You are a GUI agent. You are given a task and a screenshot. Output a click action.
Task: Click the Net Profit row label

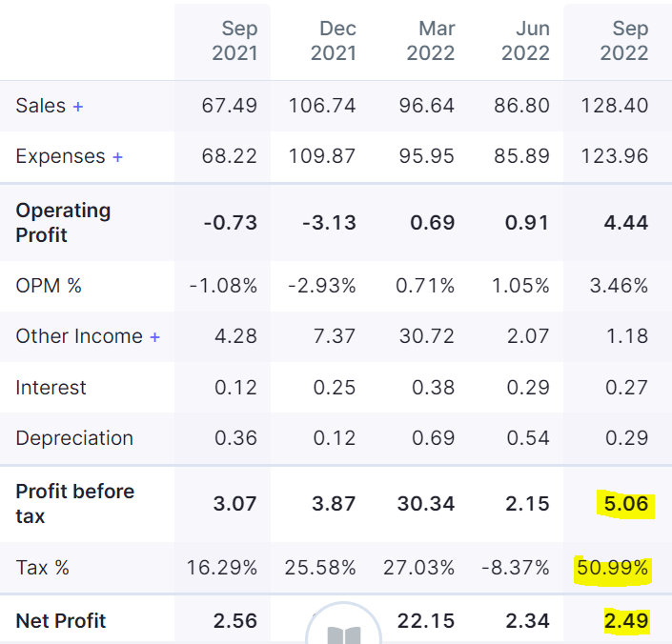(61, 621)
